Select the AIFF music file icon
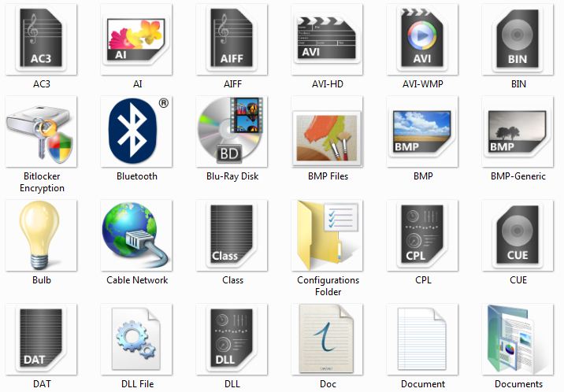The width and height of the screenshot is (564, 392). click(x=232, y=39)
